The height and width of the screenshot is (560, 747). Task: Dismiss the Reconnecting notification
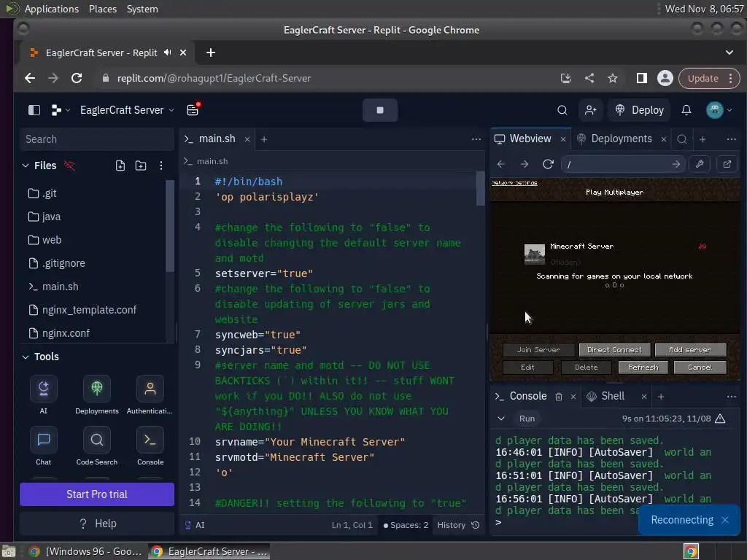[725, 520]
